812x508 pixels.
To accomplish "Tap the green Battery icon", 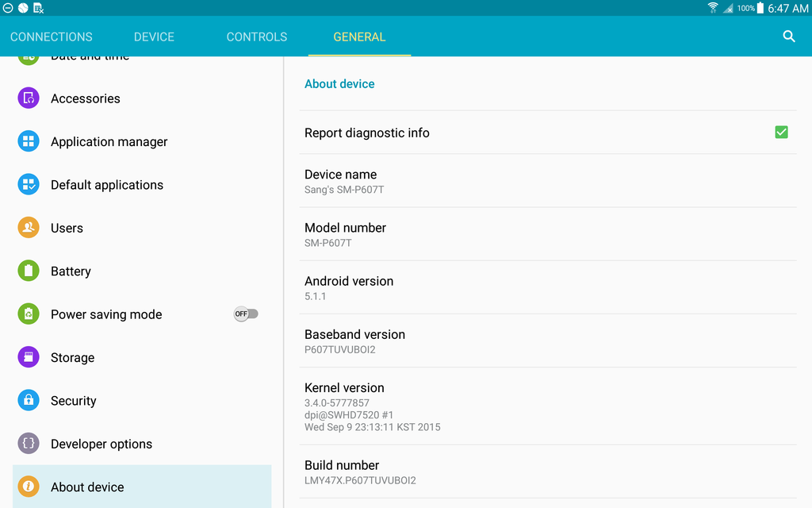I will [29, 271].
